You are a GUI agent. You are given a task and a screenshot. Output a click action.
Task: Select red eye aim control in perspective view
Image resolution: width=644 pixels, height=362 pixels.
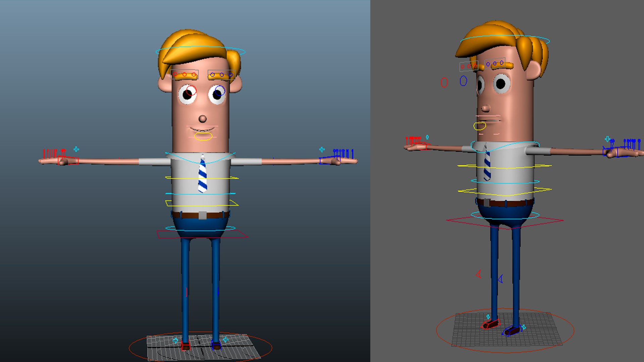(444, 82)
